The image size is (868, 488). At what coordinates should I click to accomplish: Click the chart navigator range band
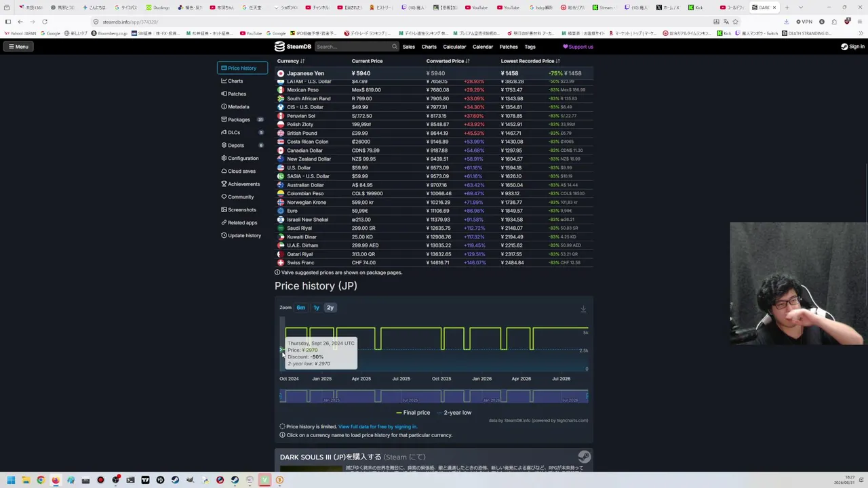434,396
